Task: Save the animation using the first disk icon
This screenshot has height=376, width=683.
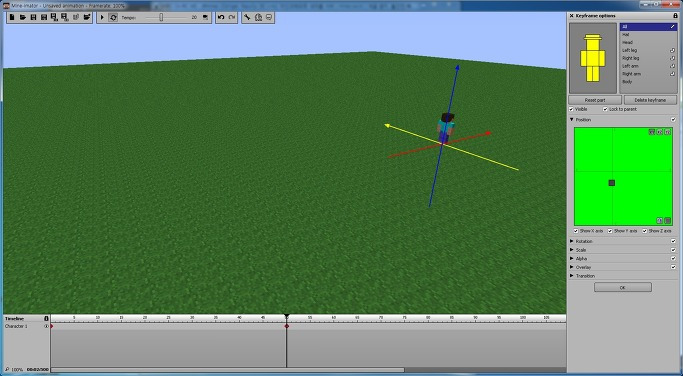Action: pyautogui.click(x=33, y=17)
